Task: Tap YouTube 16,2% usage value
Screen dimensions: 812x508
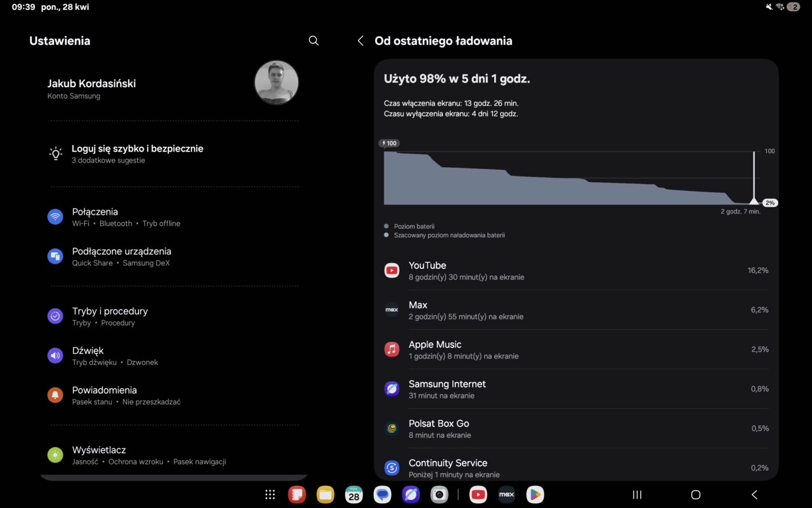Action: click(x=758, y=271)
